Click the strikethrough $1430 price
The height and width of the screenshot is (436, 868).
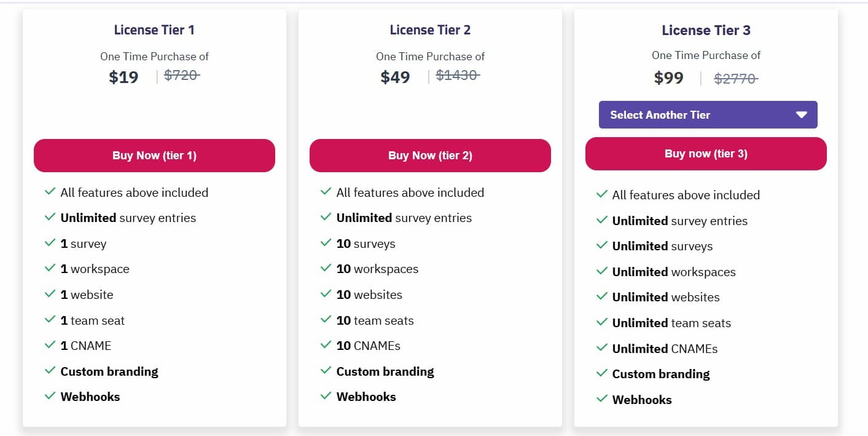coord(458,75)
